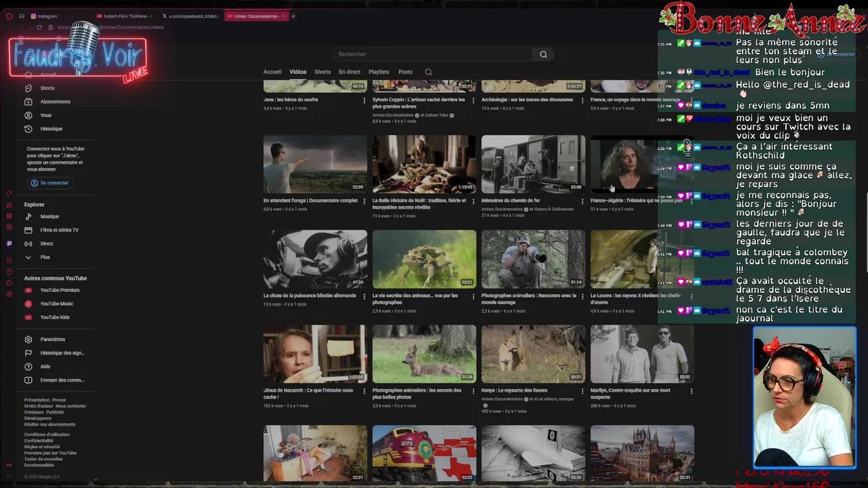Play the Photographes animaliers : Rencontre thumbnail
This screenshot has height=488, width=868.
point(533,259)
